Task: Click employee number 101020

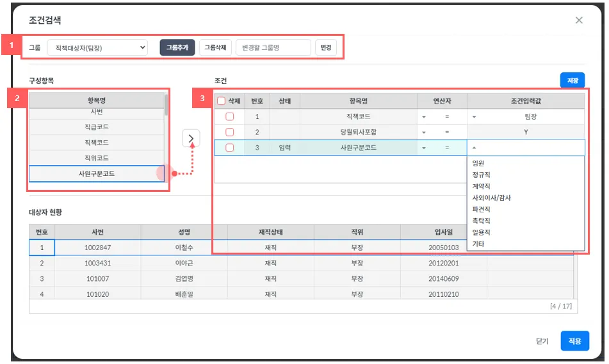Action: click(97, 294)
